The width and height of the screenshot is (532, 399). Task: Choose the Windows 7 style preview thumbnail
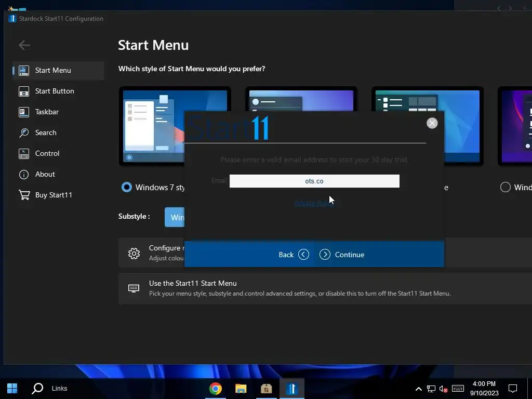coord(152,126)
